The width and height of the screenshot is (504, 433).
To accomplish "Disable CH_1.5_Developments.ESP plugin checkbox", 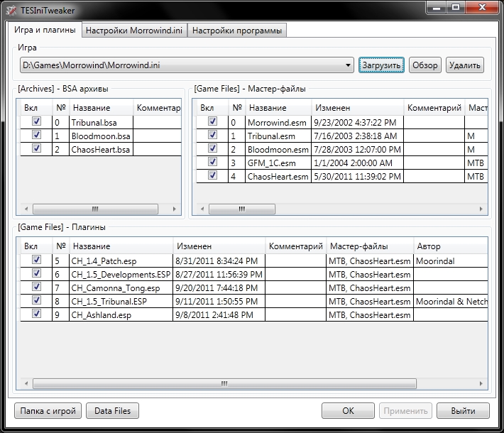I will [37, 273].
